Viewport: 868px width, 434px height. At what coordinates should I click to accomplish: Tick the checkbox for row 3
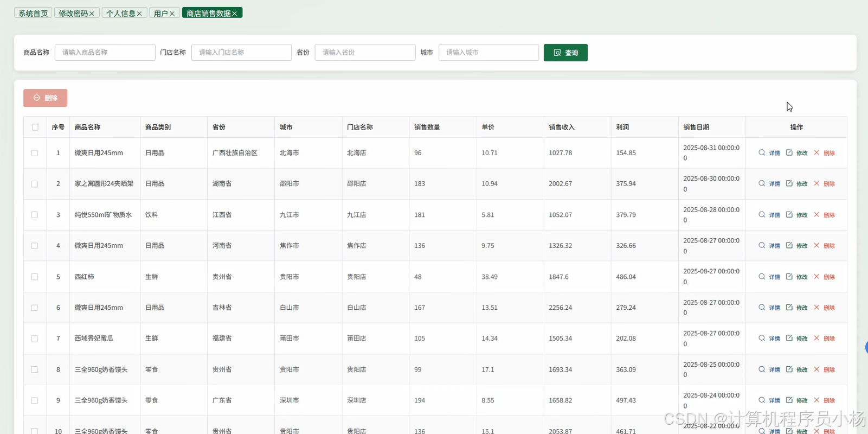click(x=35, y=215)
